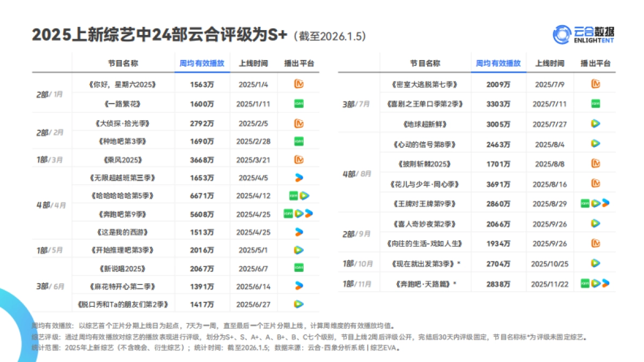
Task: Click the Mango TV icon for 《披荆斩棘2025》
Action: click(596, 163)
